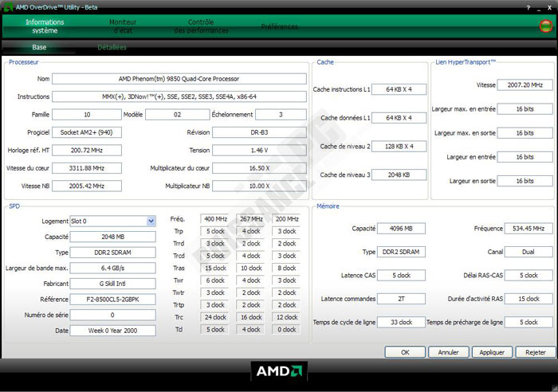Click the Appliquer button
The height and width of the screenshot is (392, 558).
[492, 352]
